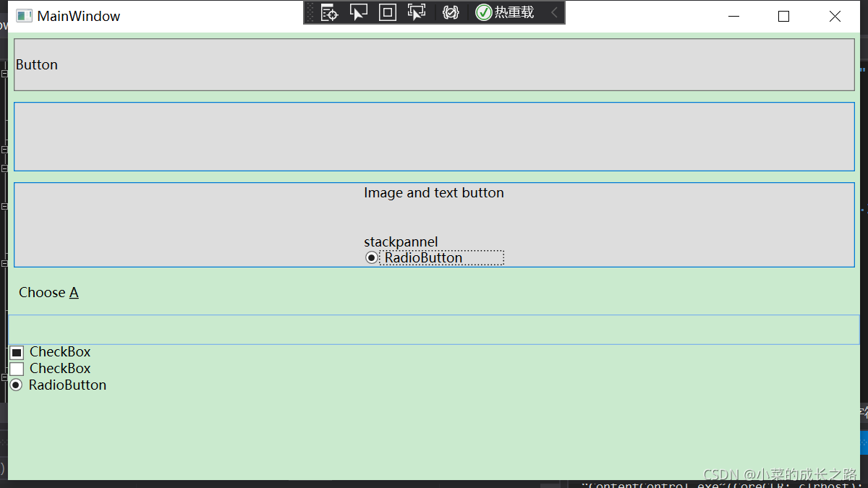
Task: Check the second empty CheckBox
Action: [16, 368]
